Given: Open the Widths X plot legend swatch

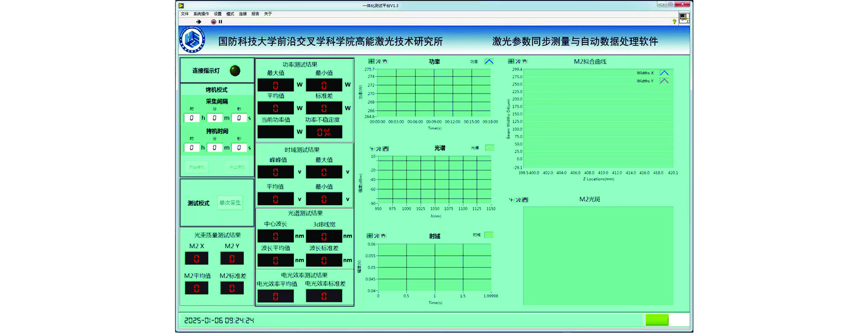Looking at the screenshot, I should (x=664, y=73).
